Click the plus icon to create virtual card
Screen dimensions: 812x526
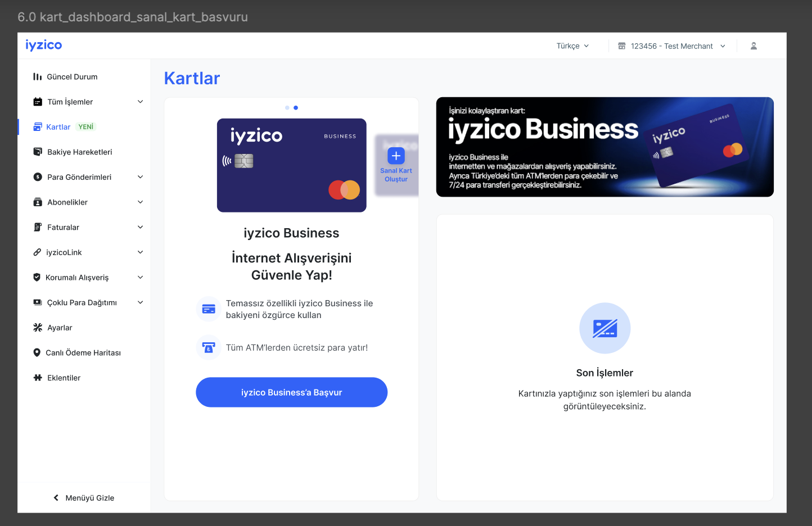coord(396,156)
